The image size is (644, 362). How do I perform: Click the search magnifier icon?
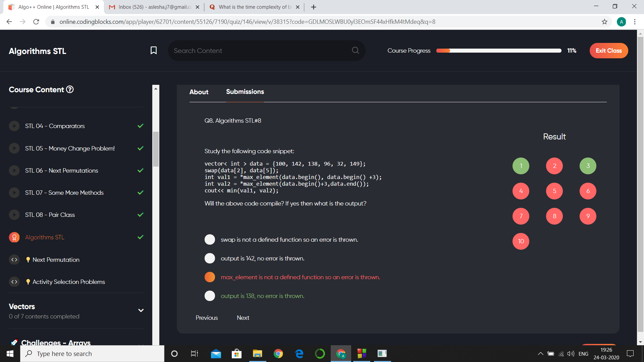tap(356, 50)
